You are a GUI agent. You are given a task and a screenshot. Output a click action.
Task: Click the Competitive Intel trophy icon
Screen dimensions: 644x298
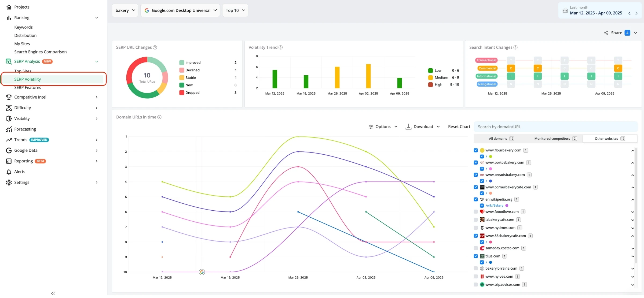pyautogui.click(x=9, y=97)
